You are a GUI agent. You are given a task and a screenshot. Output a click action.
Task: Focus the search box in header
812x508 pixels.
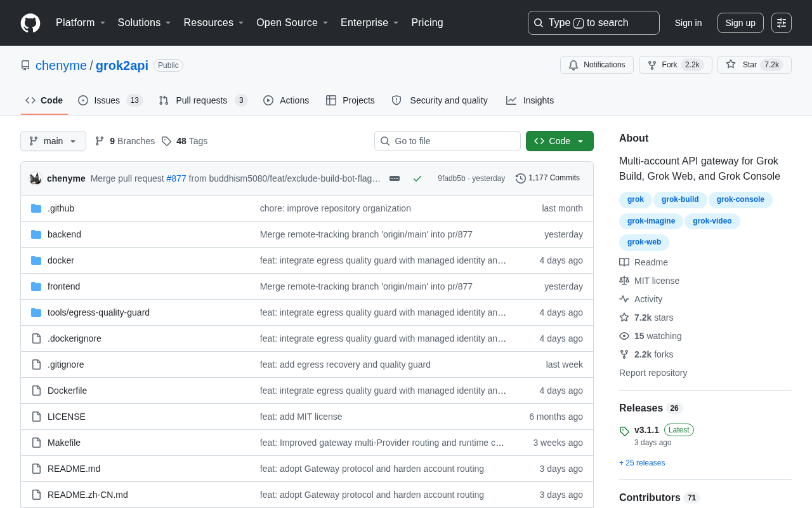[x=594, y=23]
